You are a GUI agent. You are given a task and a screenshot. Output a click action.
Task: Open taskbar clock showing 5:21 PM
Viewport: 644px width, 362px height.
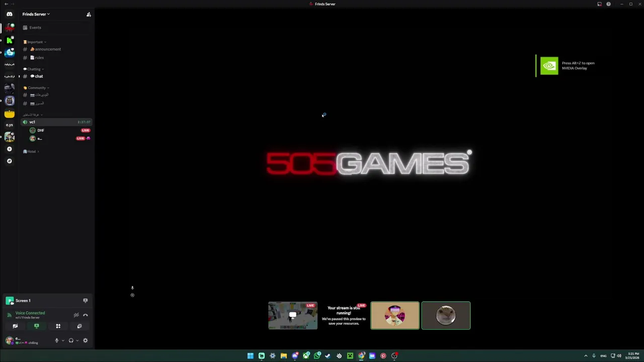632,356
